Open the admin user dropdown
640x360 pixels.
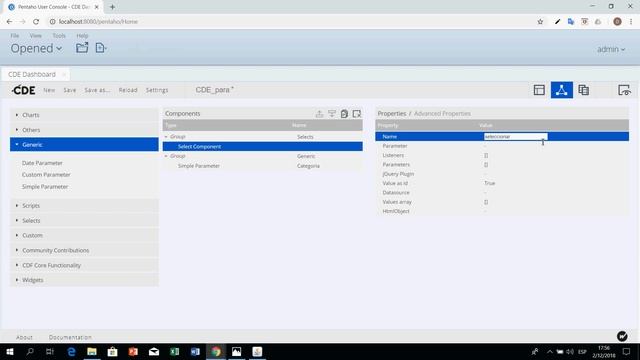pos(611,49)
